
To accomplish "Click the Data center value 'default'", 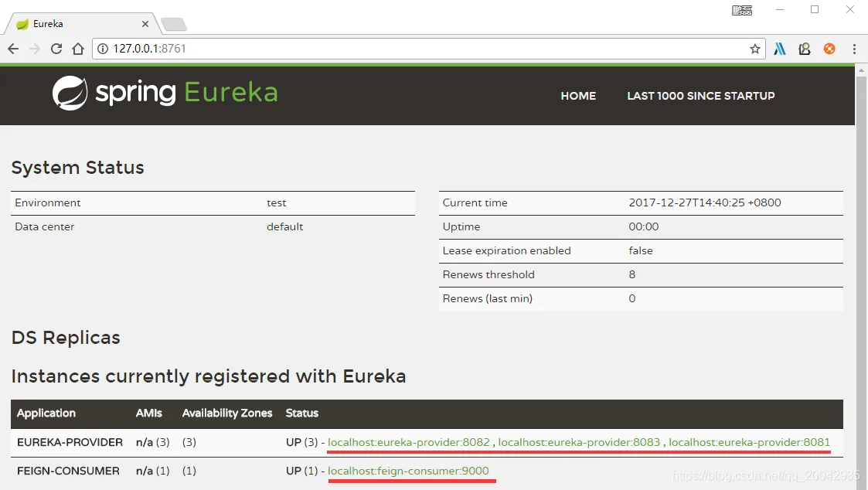I will (284, 226).
